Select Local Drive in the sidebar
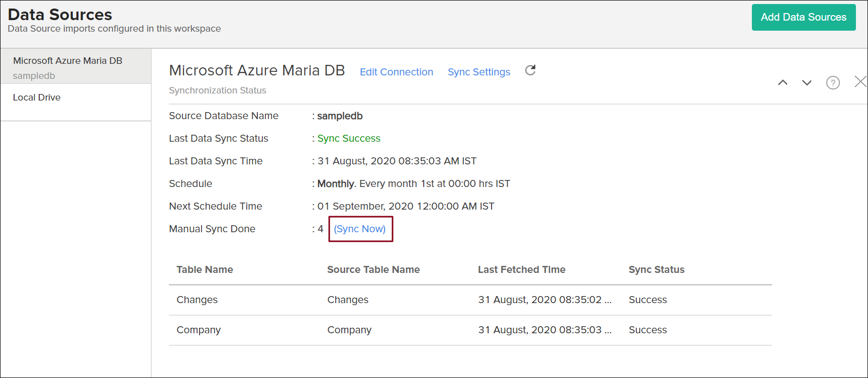The width and height of the screenshot is (868, 378). (37, 98)
